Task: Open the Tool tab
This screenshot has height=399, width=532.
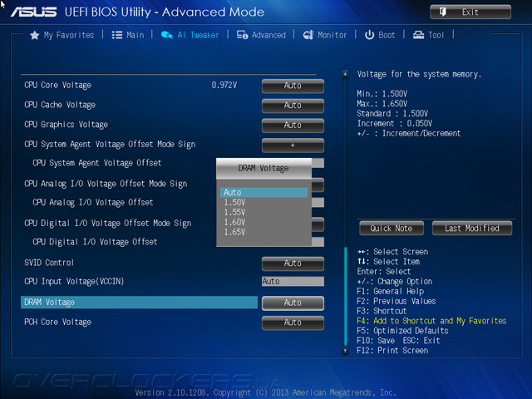Action: point(428,35)
